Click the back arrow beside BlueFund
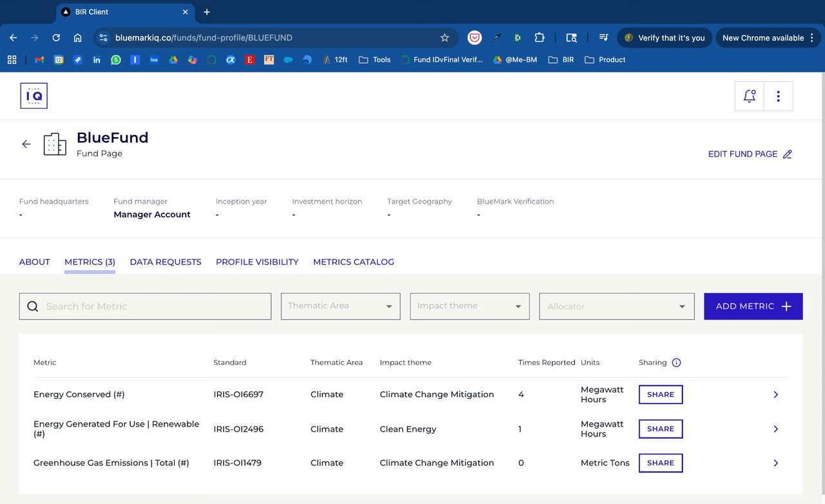This screenshot has width=825, height=504. tap(26, 144)
